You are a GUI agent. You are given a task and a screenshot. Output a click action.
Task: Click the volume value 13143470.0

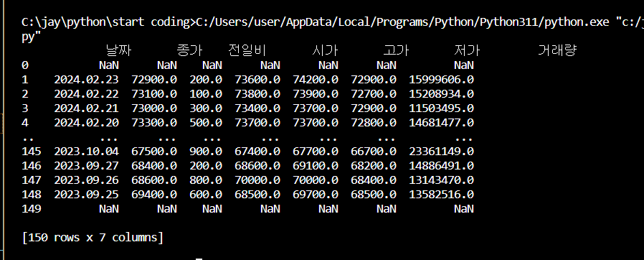coord(441,180)
